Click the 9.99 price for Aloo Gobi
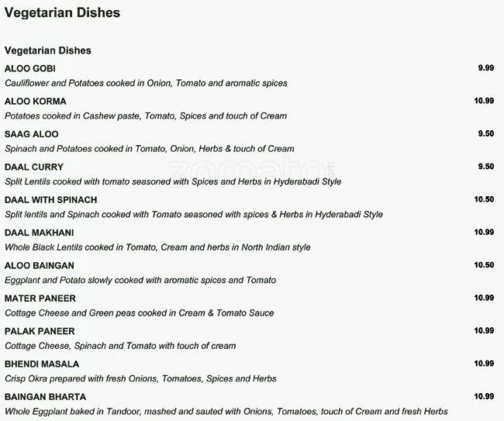 pos(486,68)
